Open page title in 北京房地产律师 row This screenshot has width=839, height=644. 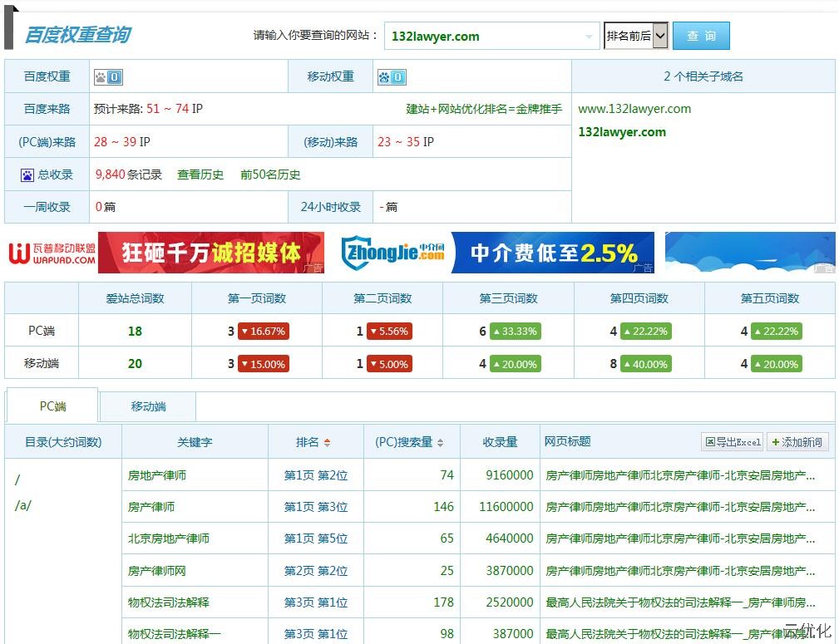point(680,538)
